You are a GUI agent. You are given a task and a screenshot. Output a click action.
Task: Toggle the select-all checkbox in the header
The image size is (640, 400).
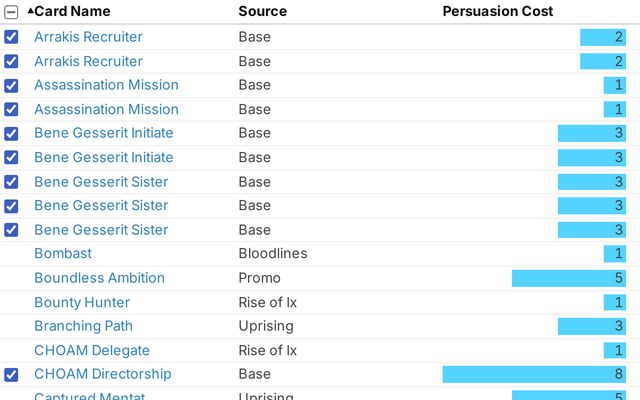(x=11, y=12)
